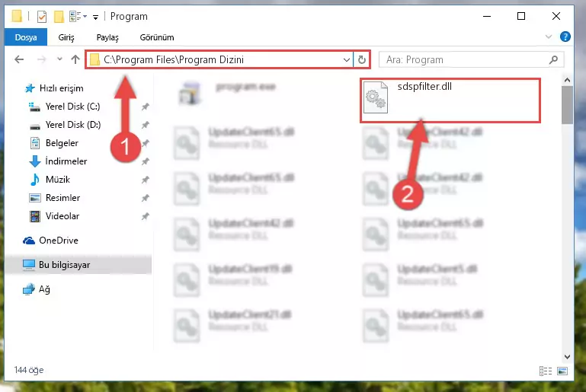Go forward with the forward arrow
Viewport: 586px width, 392px height.
point(41,59)
